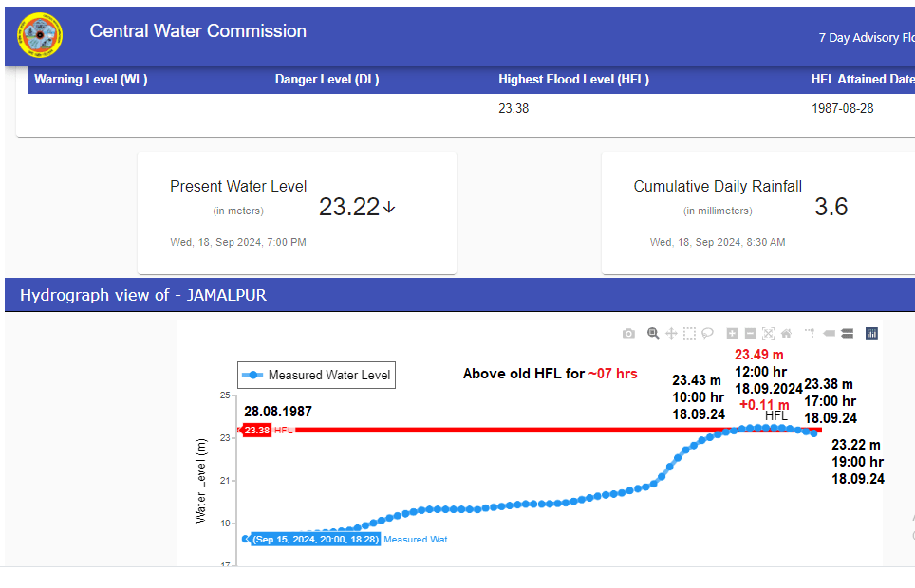Open the Plotly logo link
Image resolution: width=915 pixels, height=588 pixels.
872,334
